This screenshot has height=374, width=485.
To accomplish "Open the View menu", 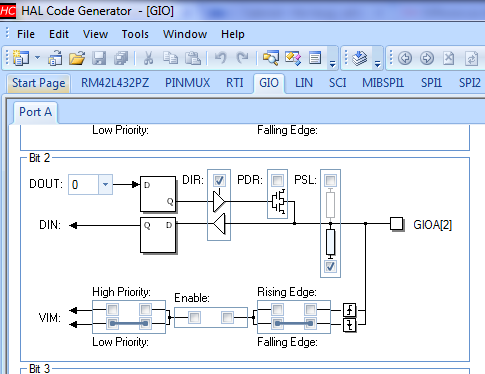I will tap(95, 34).
